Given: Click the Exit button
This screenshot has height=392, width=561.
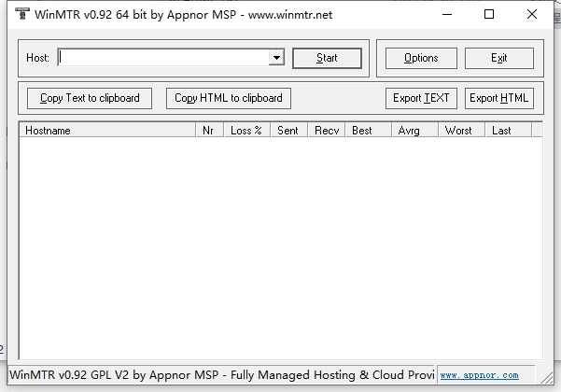Looking at the screenshot, I should (499, 58).
